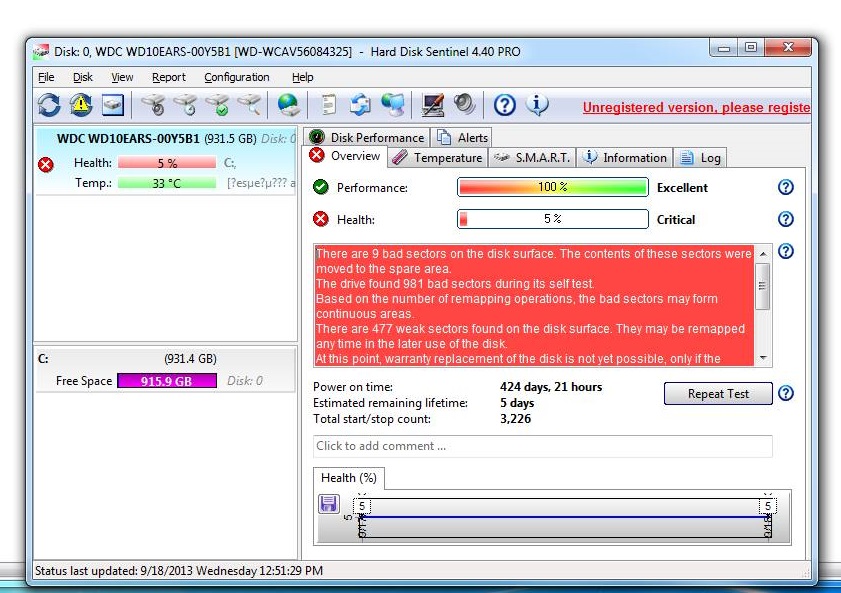Select the Health (%) graph tab
This screenshot has width=841, height=593.
tap(349, 478)
